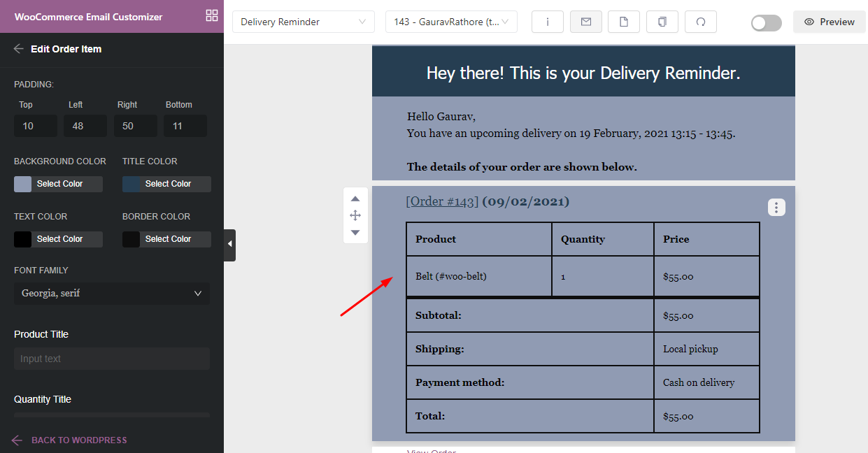This screenshot has height=453, width=868.
Task: Click the back arrow next to Edit Order Item
Action: point(19,49)
